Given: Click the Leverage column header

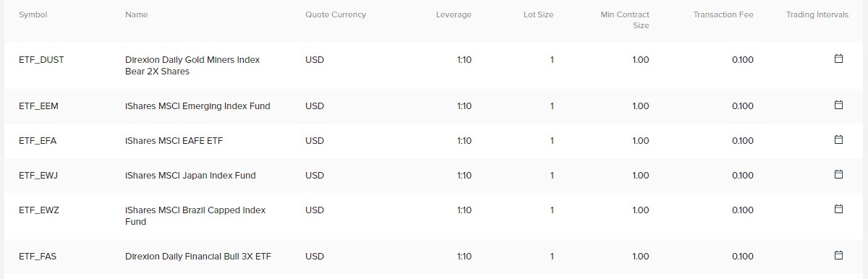Looking at the screenshot, I should (x=454, y=14).
